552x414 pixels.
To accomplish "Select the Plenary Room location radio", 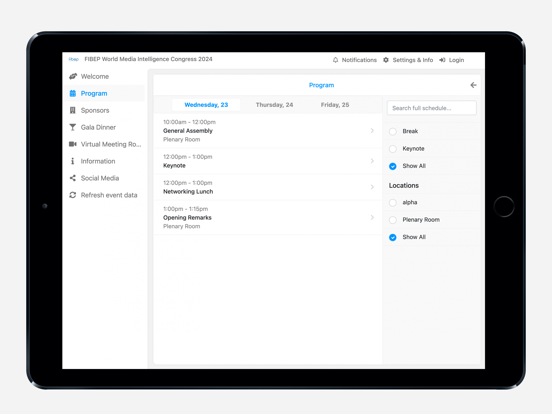I will coord(393,220).
